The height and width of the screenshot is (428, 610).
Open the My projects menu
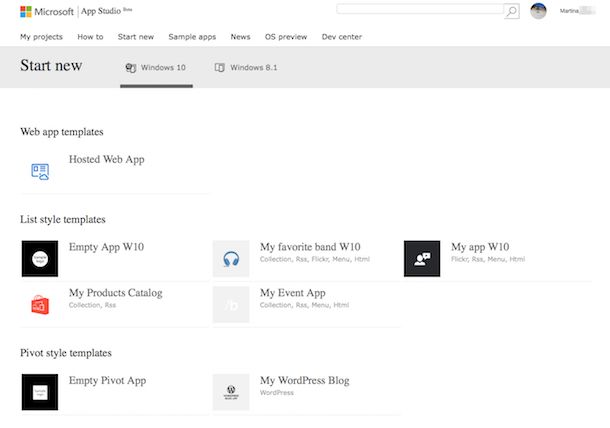[x=41, y=37]
